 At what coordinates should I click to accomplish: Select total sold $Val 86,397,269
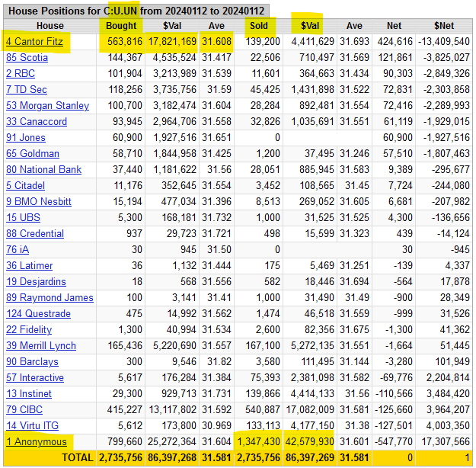click(x=310, y=457)
